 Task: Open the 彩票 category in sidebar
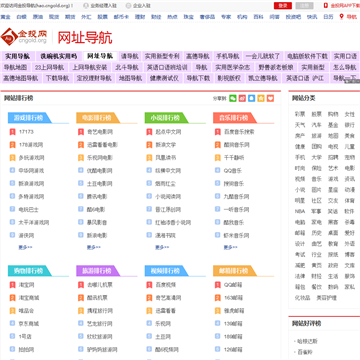[x=300, y=114]
